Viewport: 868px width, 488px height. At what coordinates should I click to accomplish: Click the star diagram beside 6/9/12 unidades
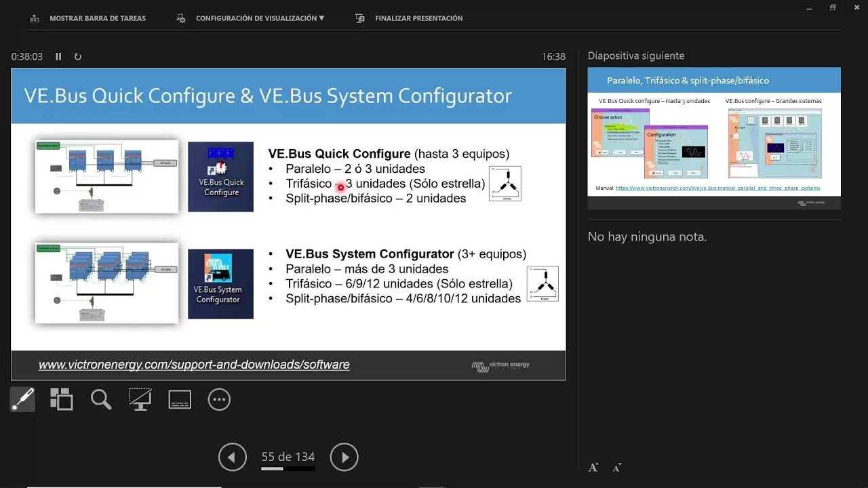click(542, 283)
